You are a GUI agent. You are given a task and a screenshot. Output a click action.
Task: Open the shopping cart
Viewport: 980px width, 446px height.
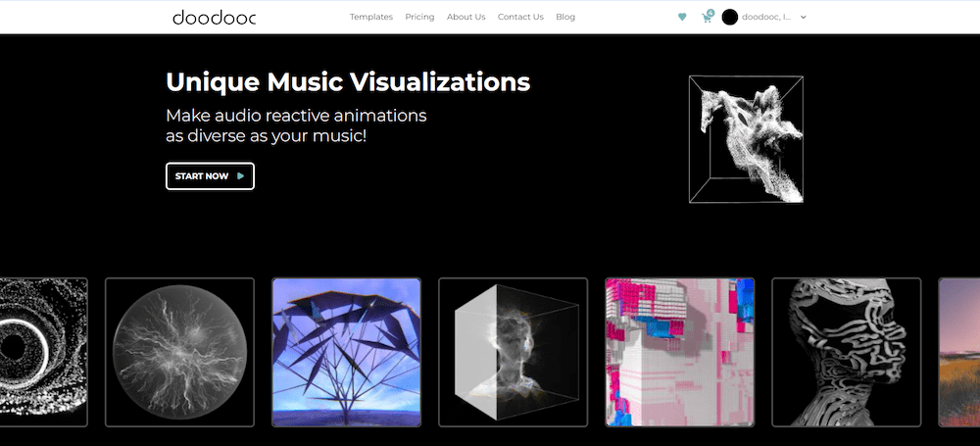707,17
